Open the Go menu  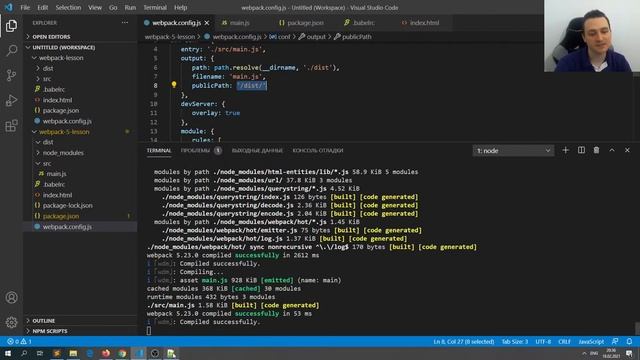click(x=113, y=7)
